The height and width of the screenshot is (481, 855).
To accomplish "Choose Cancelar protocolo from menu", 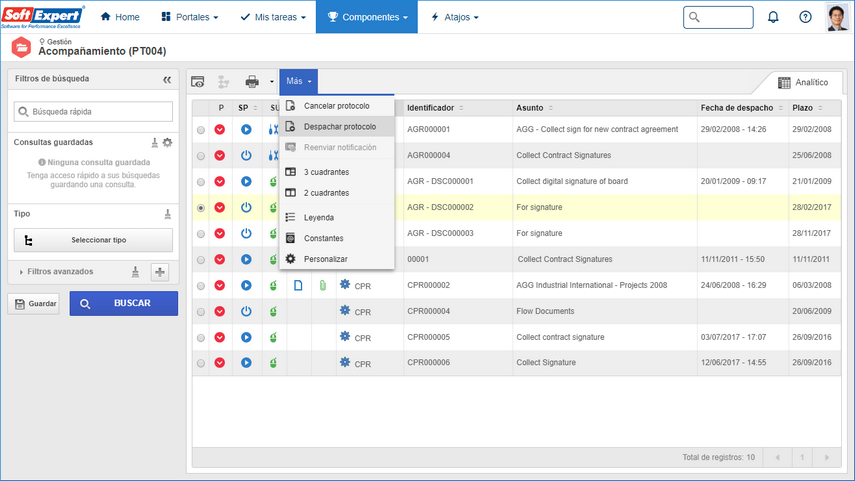I will pos(336,106).
